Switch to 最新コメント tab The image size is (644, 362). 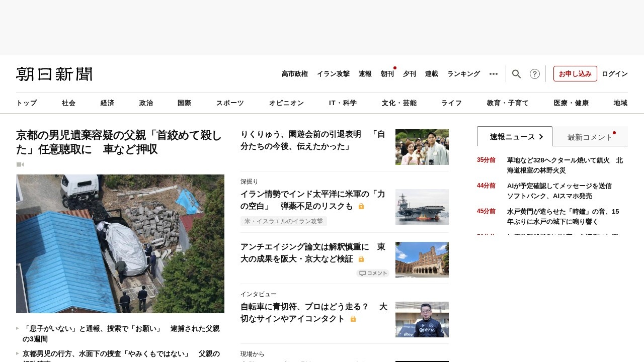(x=590, y=137)
